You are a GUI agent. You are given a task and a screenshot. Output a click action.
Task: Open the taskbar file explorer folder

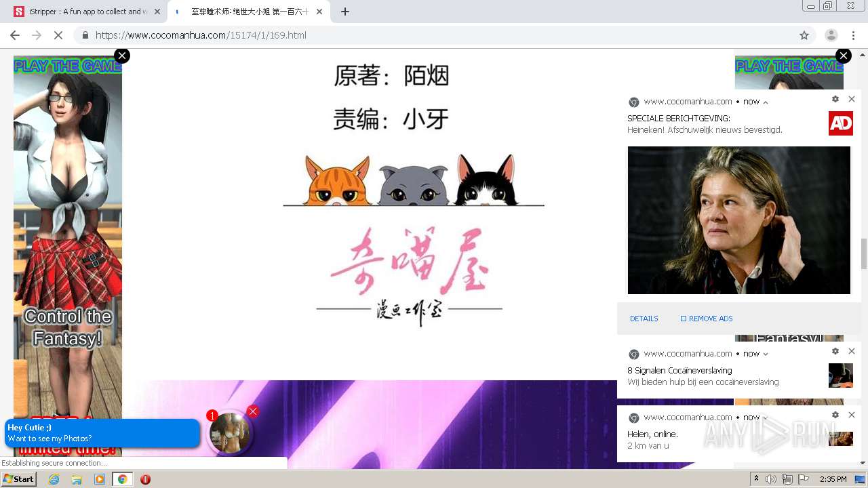click(77, 479)
